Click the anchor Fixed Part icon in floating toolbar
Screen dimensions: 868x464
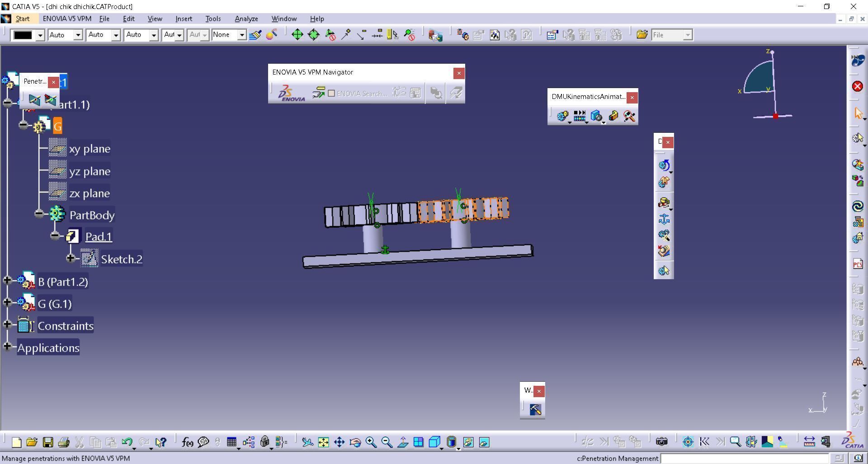664,220
